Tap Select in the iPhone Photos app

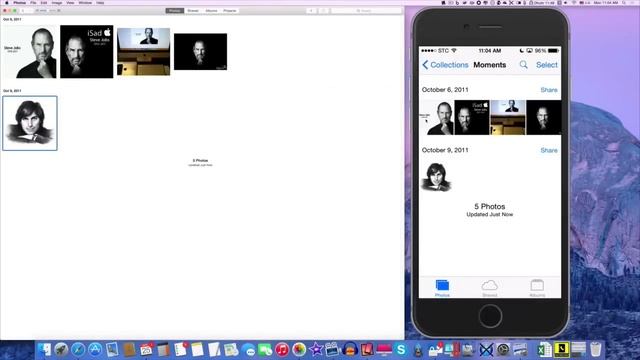(x=547, y=65)
